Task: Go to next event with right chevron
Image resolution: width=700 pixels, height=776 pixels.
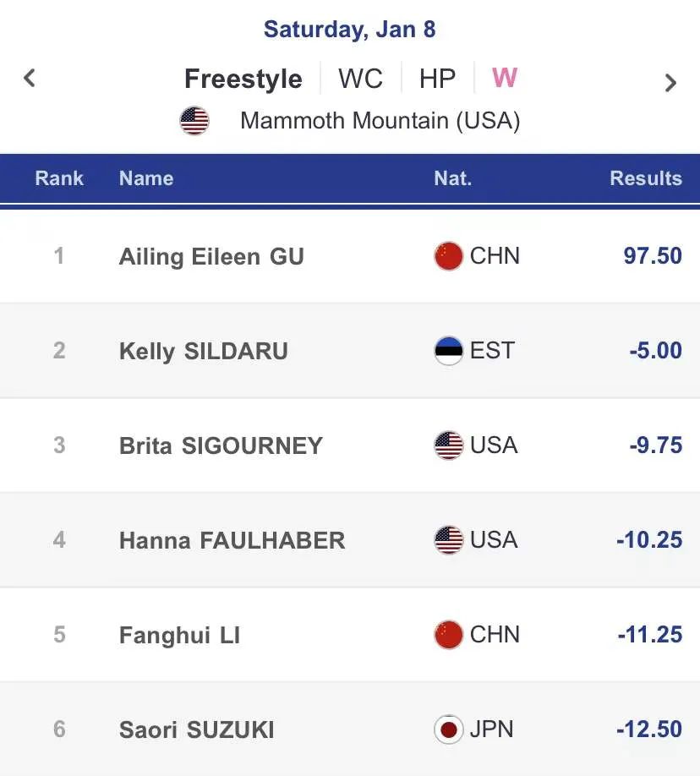Action: click(670, 83)
